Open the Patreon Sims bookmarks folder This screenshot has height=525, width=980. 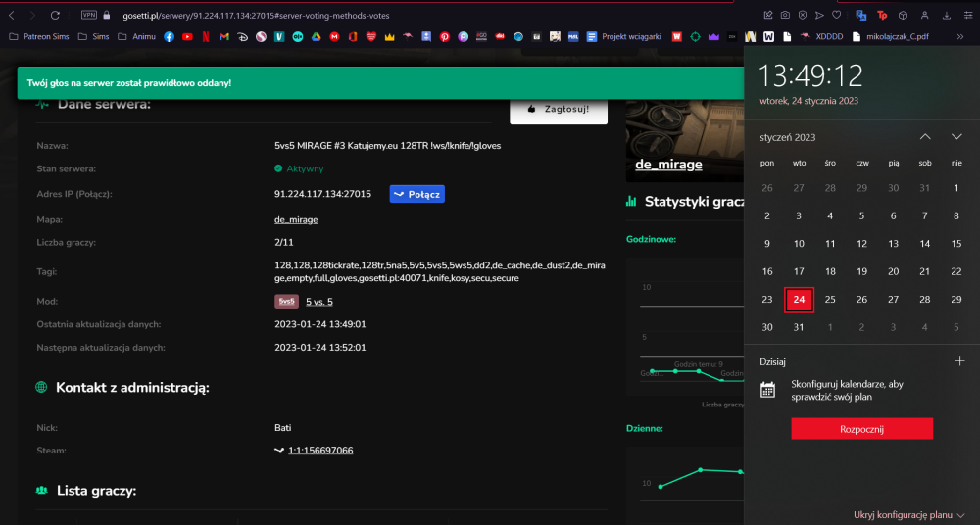point(39,37)
